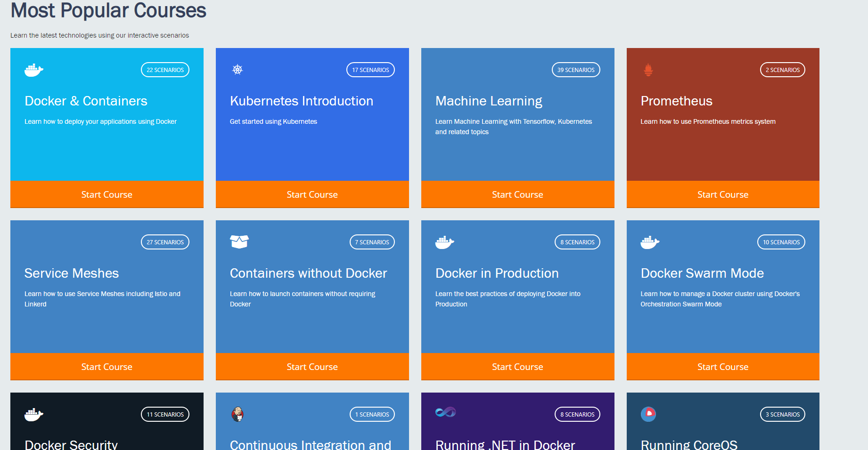The height and width of the screenshot is (450, 868).
Task: Open the Kubernetes Introduction title
Action: point(302,101)
